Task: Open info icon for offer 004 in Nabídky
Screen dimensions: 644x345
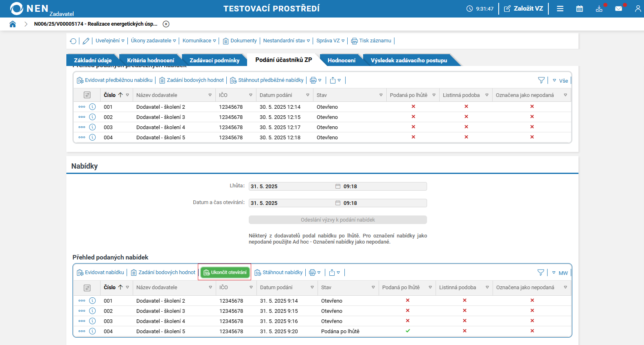Action: 92,331
